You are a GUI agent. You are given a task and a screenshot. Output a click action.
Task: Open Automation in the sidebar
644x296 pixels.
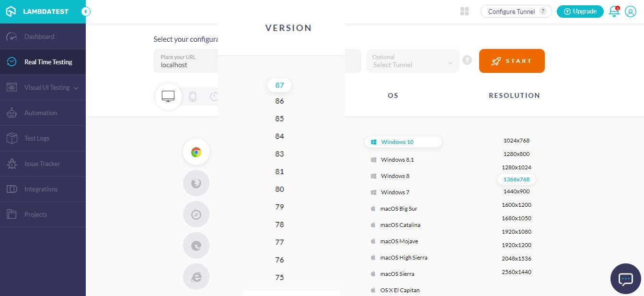(x=41, y=113)
